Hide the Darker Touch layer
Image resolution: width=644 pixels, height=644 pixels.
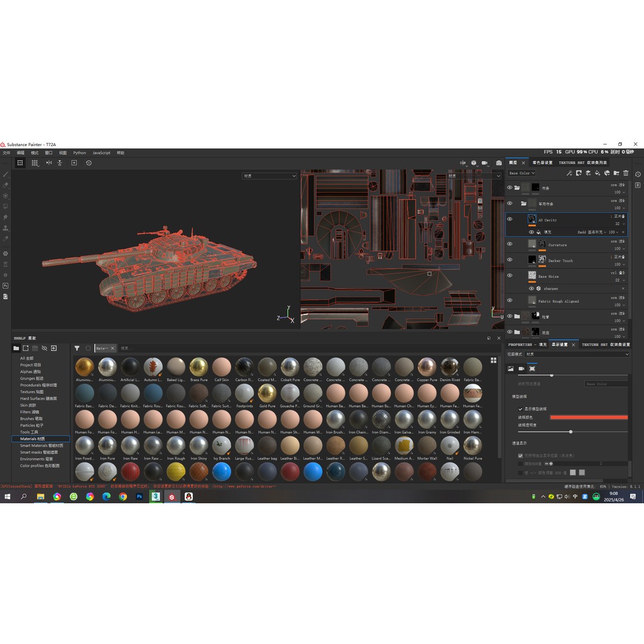point(510,260)
